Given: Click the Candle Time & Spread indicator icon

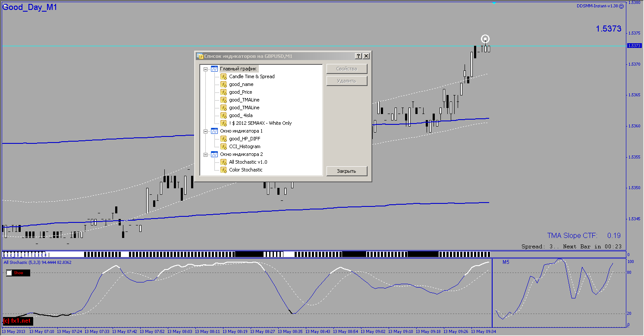Looking at the screenshot, I should (223, 76).
